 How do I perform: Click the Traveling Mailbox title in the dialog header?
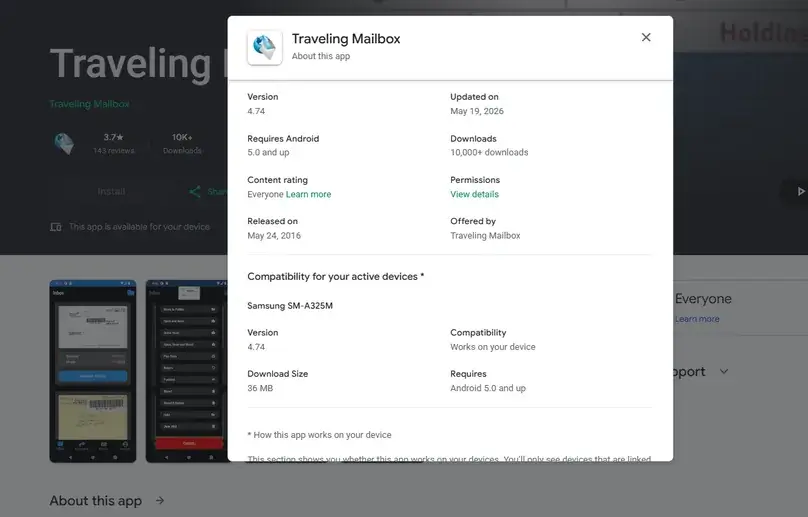[x=346, y=39]
